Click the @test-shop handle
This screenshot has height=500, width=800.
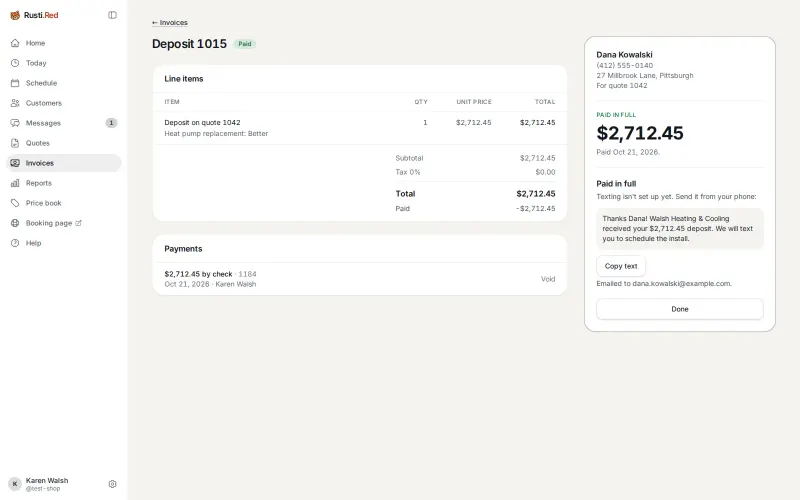click(43, 489)
